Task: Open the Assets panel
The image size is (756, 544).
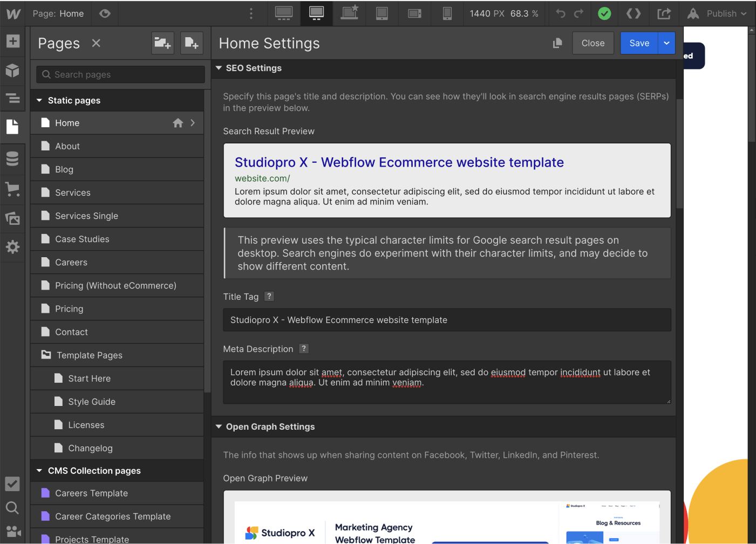Action: pos(12,218)
